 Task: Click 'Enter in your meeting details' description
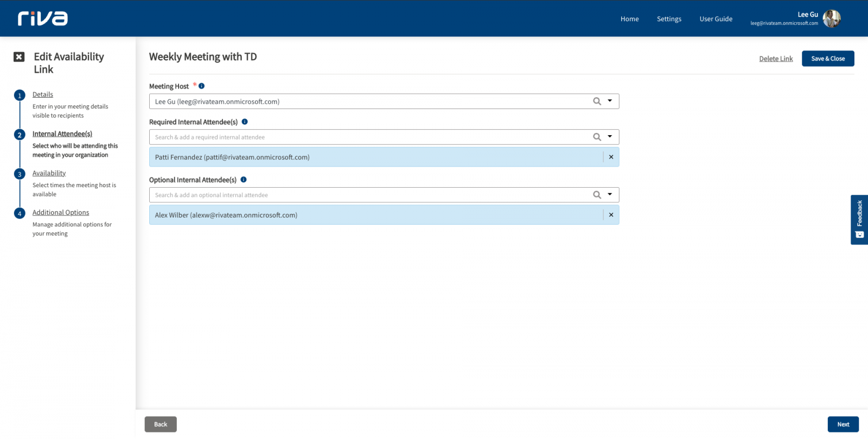pyautogui.click(x=70, y=111)
